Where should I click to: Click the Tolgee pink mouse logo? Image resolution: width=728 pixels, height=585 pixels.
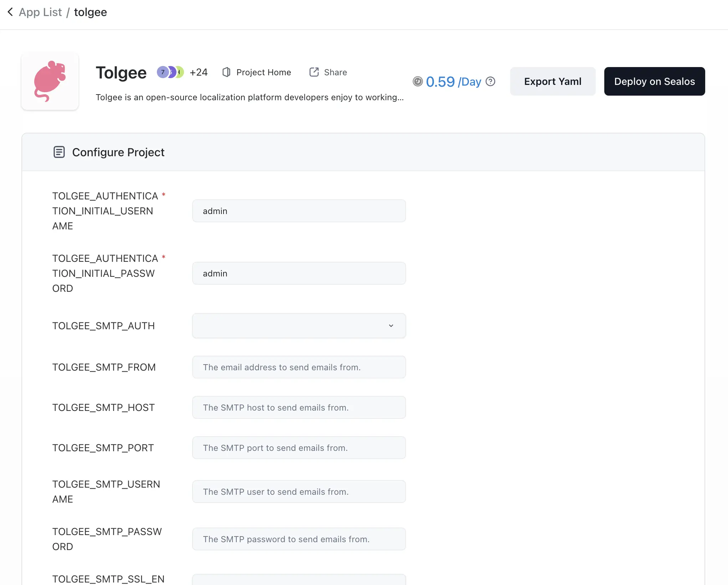point(50,81)
